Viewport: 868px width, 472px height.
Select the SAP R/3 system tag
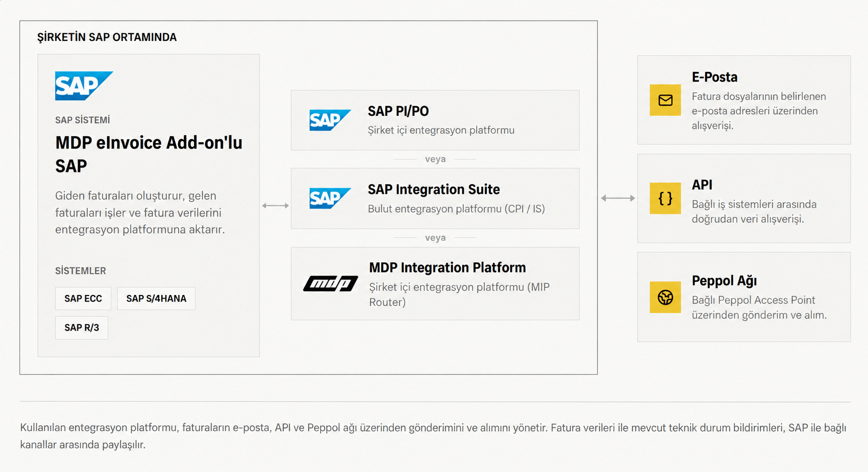82,328
